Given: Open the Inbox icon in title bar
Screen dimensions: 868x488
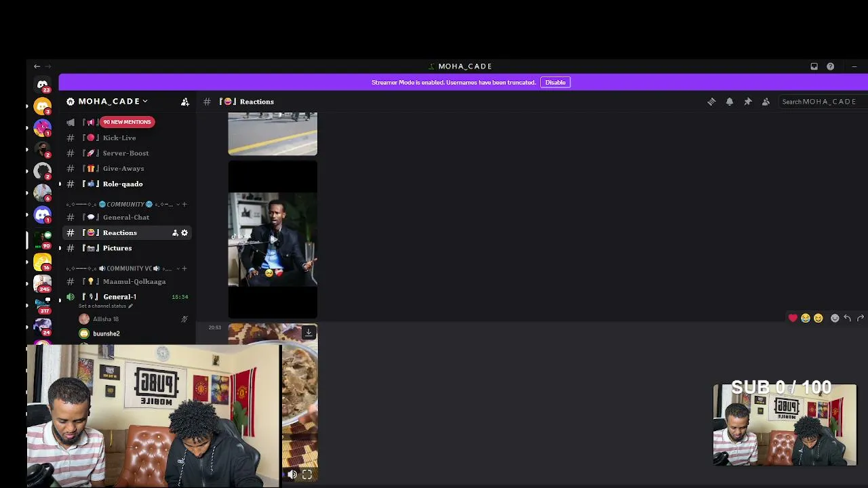Looking at the screenshot, I should pyautogui.click(x=814, y=66).
